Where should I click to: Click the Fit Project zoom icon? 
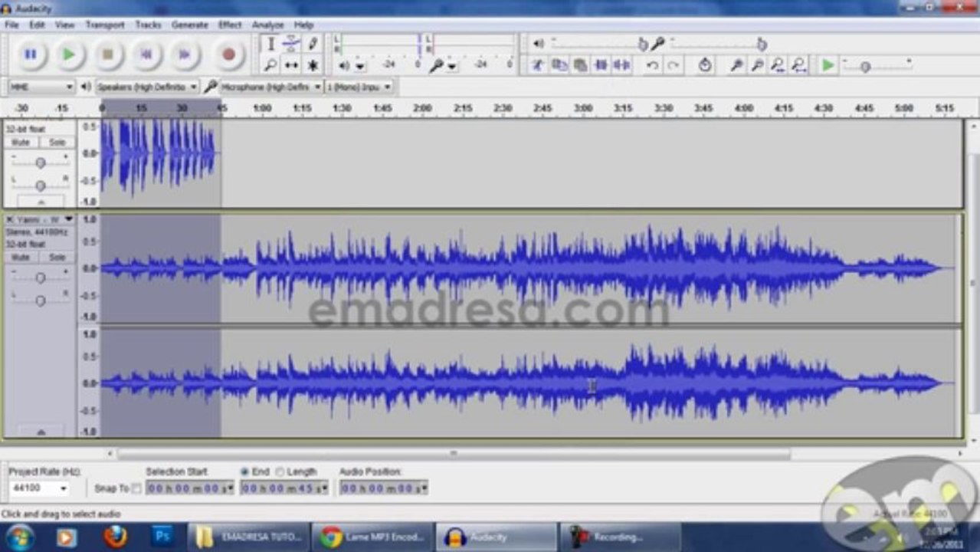click(798, 65)
